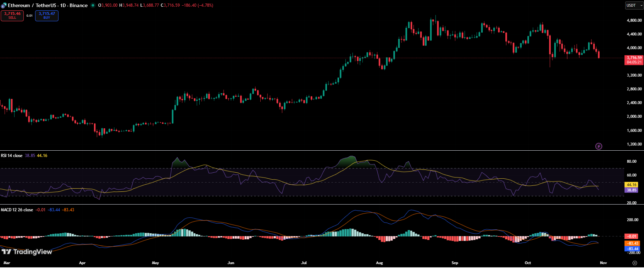Click the red MACD histogram -0.01 label
This screenshot has width=644, height=268.
point(632,236)
